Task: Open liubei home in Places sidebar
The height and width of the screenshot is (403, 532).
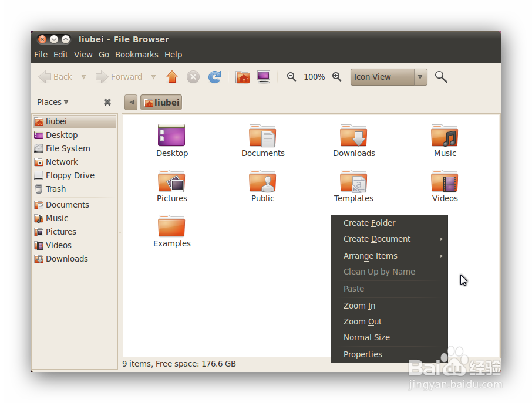Action: tap(75, 121)
